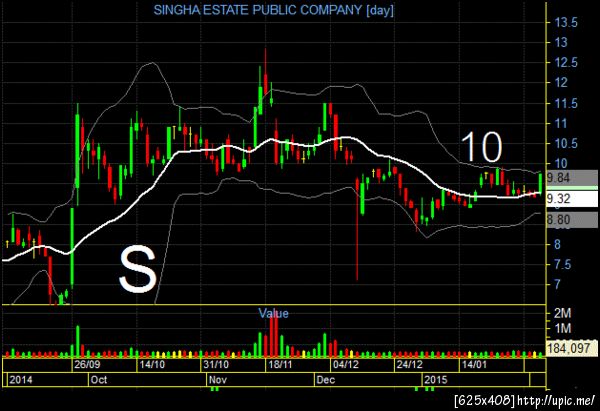Click the 9.32 current price tag
Image resolution: width=600 pixels, height=411 pixels.
[x=572, y=199]
